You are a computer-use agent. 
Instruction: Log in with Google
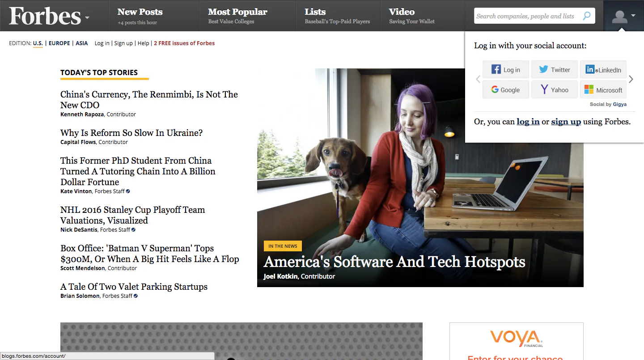(x=506, y=90)
